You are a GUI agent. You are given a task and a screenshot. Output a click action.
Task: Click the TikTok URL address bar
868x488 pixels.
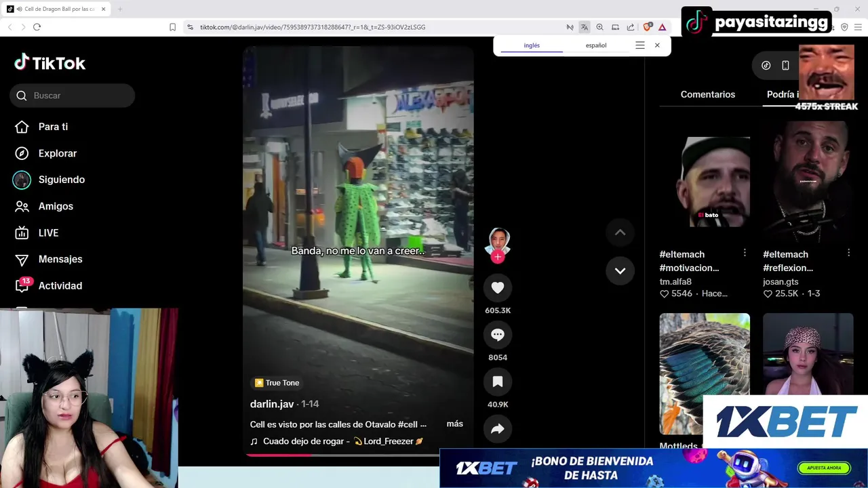pos(313,27)
